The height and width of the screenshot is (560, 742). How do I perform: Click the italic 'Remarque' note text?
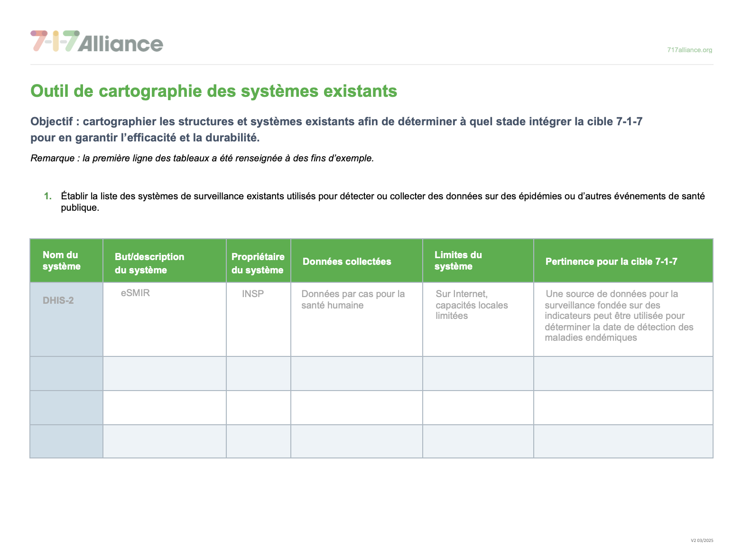click(x=202, y=159)
